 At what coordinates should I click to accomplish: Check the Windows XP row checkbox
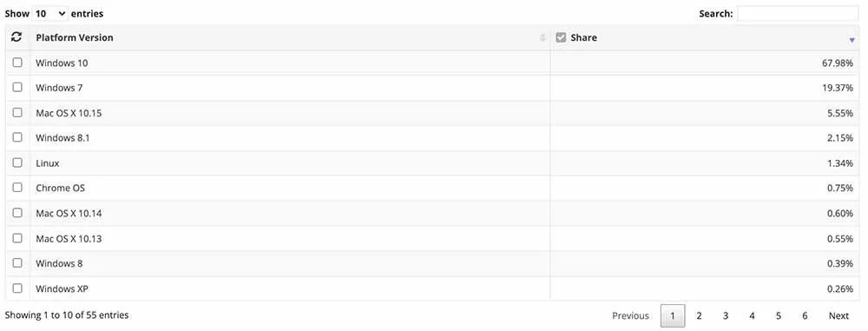pos(17,288)
